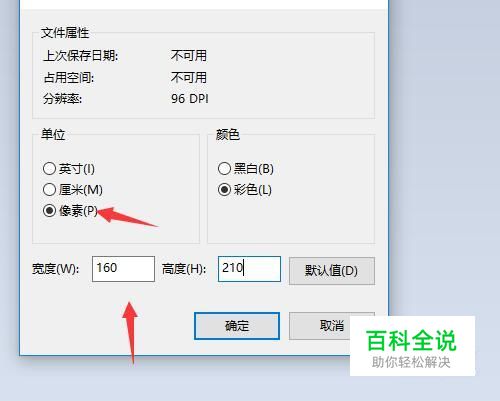500x401 pixels.
Task: Click the 上次保存日期 label
Action: [x=81, y=56]
